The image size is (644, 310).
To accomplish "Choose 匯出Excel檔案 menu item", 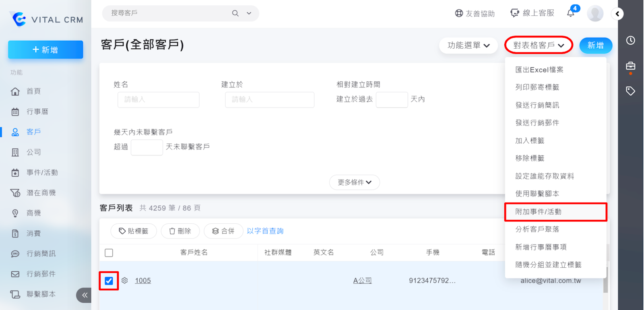I will (x=539, y=70).
